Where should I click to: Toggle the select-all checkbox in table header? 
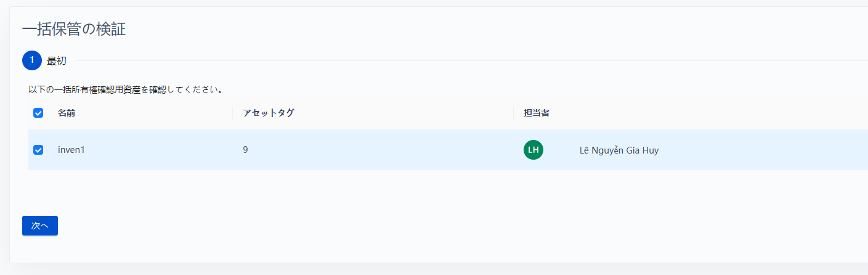(38, 113)
